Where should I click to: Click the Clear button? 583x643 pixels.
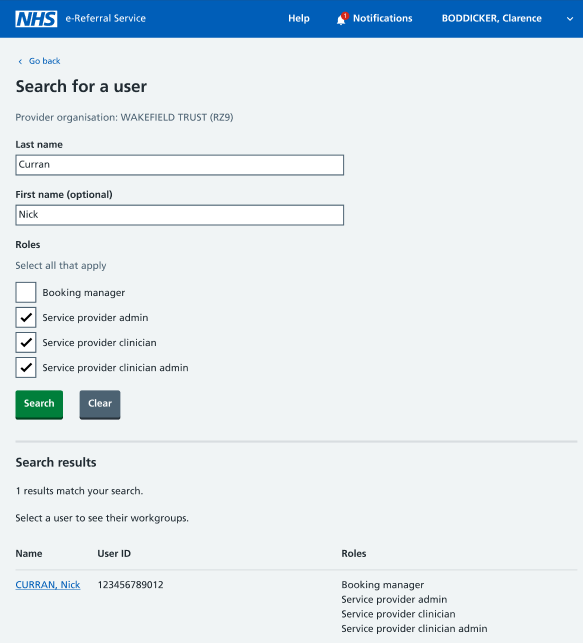coord(100,404)
